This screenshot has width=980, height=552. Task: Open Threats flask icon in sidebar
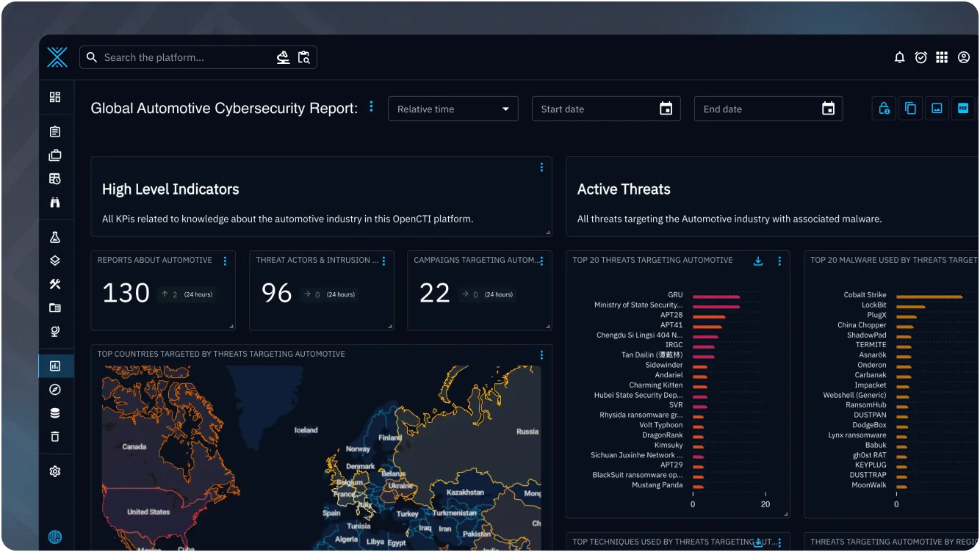point(55,237)
